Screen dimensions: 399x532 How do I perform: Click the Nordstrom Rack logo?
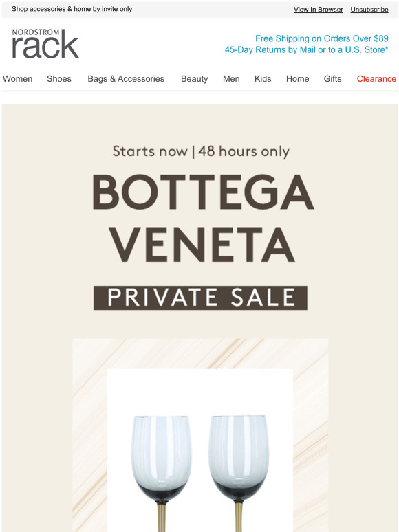point(45,44)
